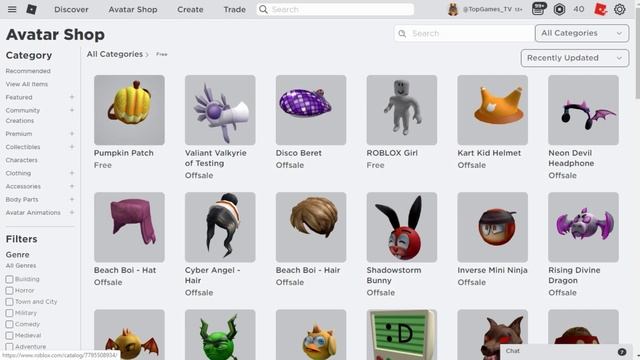The height and width of the screenshot is (360, 640).
Task: Expand the Featured category plus
Action: (72, 97)
